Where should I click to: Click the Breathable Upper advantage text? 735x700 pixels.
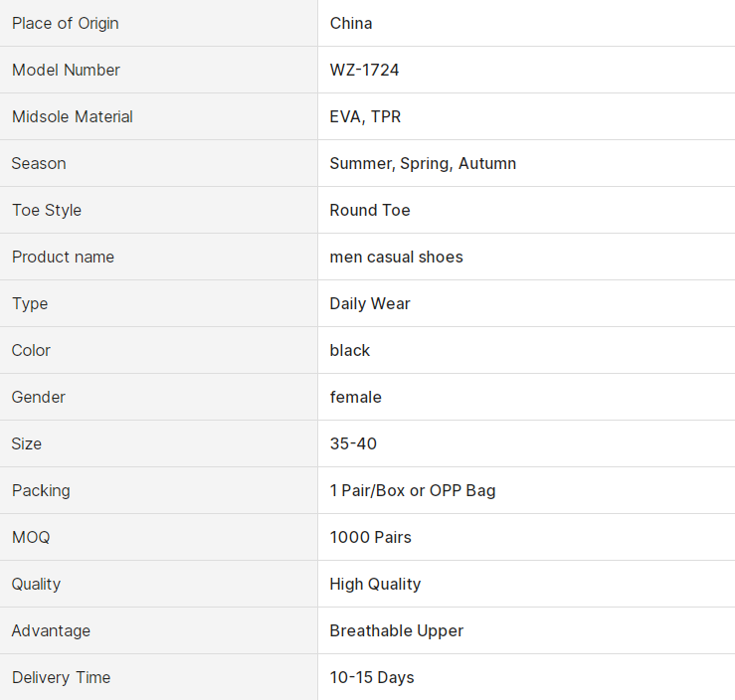point(397,630)
